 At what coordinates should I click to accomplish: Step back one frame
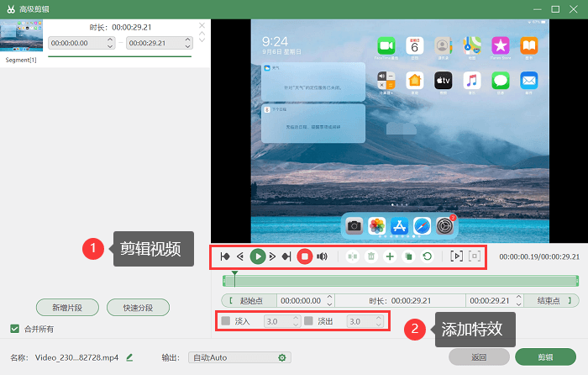click(x=240, y=256)
